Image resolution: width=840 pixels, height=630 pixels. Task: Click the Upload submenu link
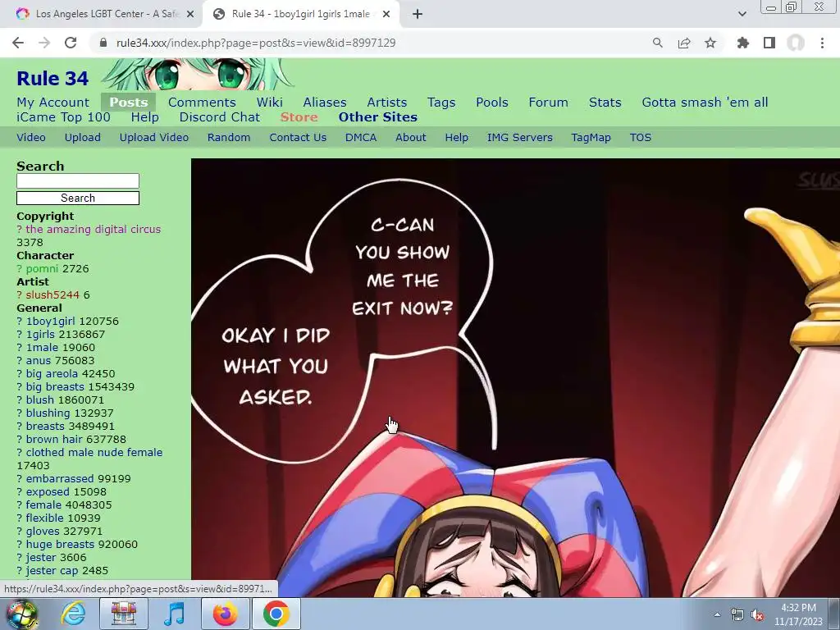pyautogui.click(x=83, y=138)
